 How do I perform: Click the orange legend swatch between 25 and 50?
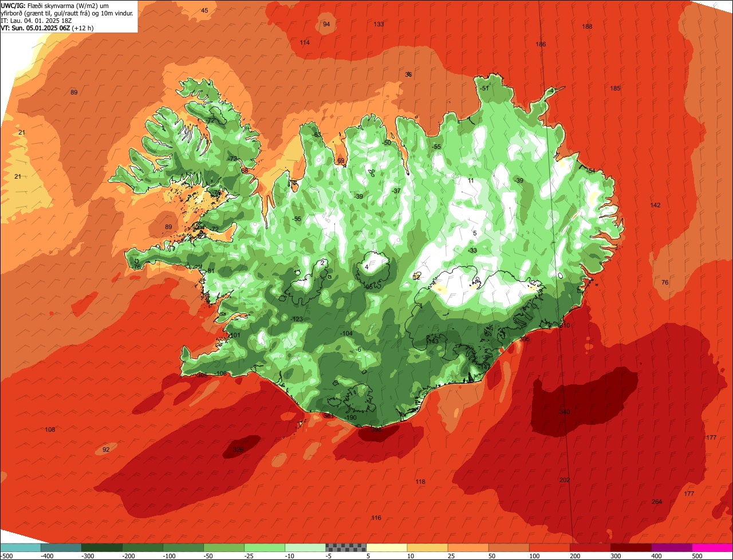(468, 547)
